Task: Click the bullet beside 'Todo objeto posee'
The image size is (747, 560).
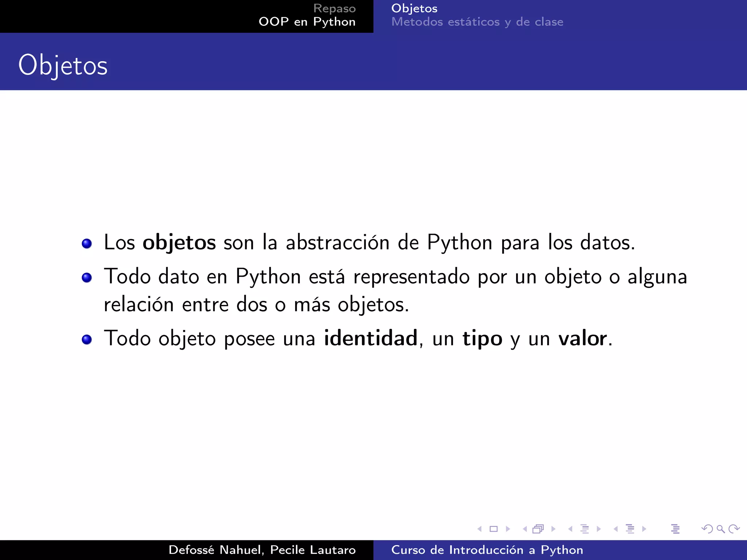Action: (87, 339)
